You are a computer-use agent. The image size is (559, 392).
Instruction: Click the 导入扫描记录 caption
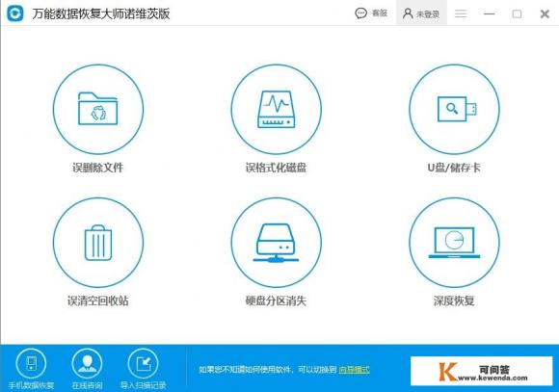click(x=143, y=385)
